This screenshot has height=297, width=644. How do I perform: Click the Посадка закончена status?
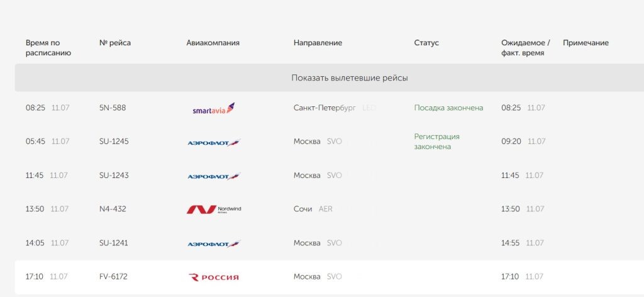pyautogui.click(x=448, y=108)
